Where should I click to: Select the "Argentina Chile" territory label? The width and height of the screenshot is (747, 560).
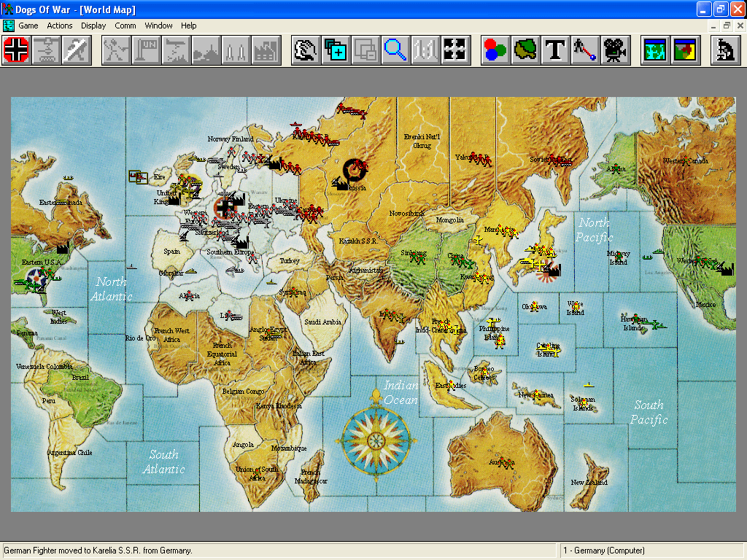(x=69, y=452)
